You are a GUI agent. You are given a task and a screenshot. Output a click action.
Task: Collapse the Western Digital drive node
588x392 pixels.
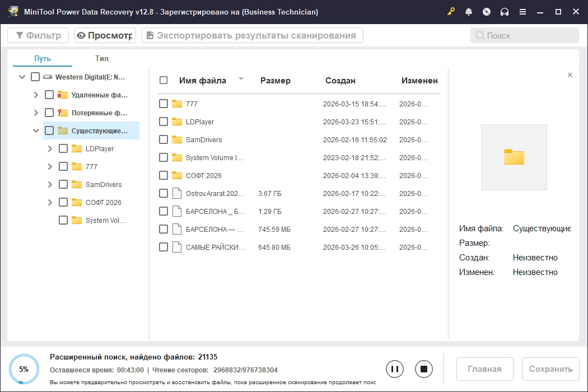pos(22,77)
